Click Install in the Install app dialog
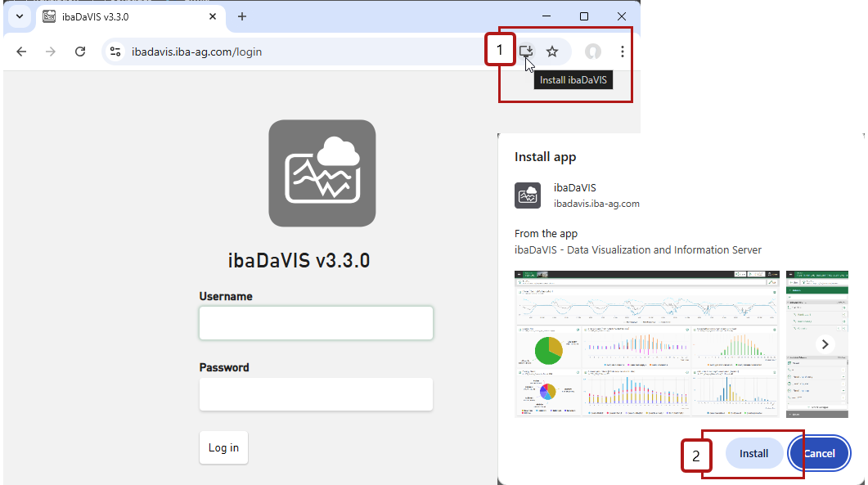868x485 pixels. click(754, 453)
